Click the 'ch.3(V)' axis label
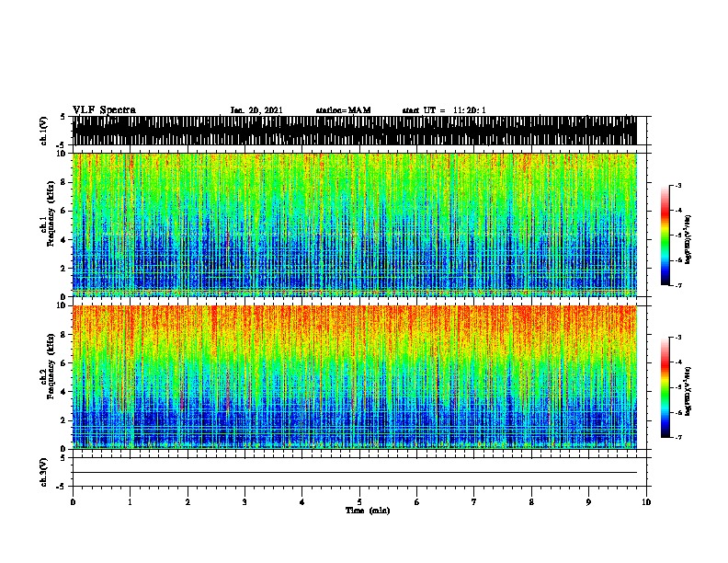 [x=44, y=472]
